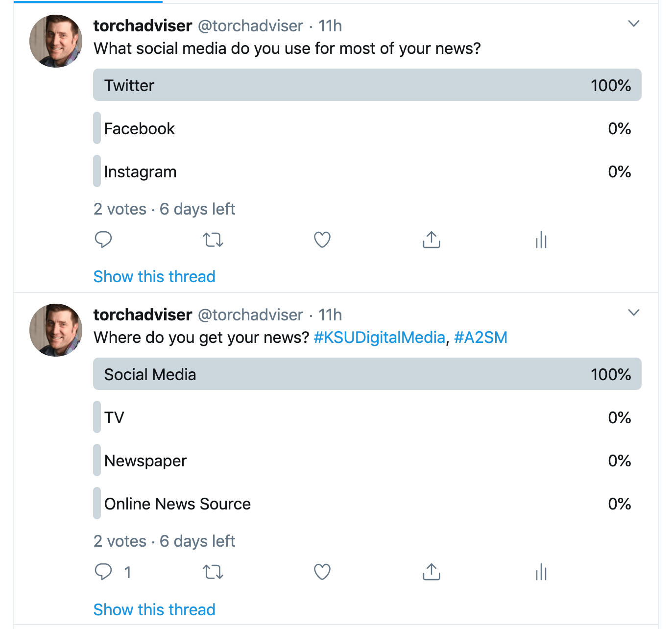Like the 'Where do you get your news' tweet
672x629 pixels.
(x=322, y=572)
